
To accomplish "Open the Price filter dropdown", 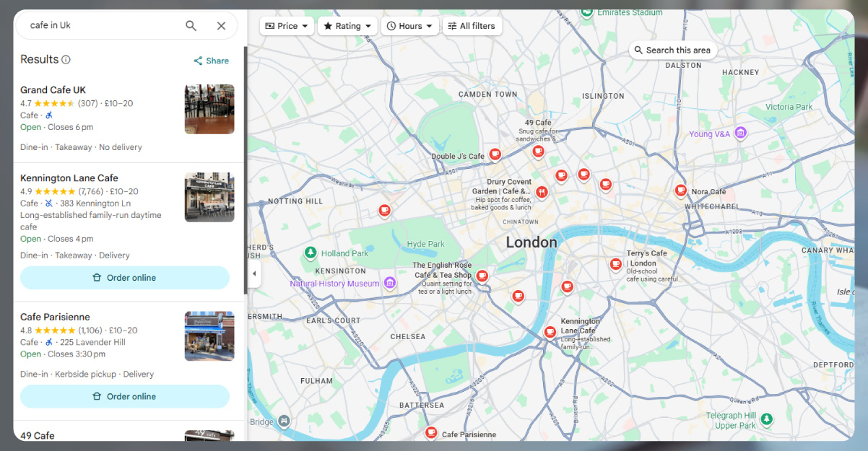I will [287, 26].
